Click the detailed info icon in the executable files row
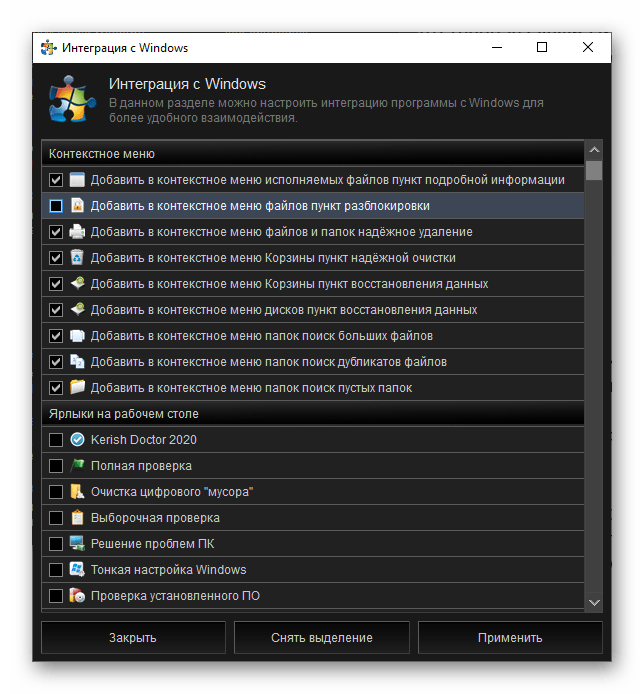 coord(77,180)
